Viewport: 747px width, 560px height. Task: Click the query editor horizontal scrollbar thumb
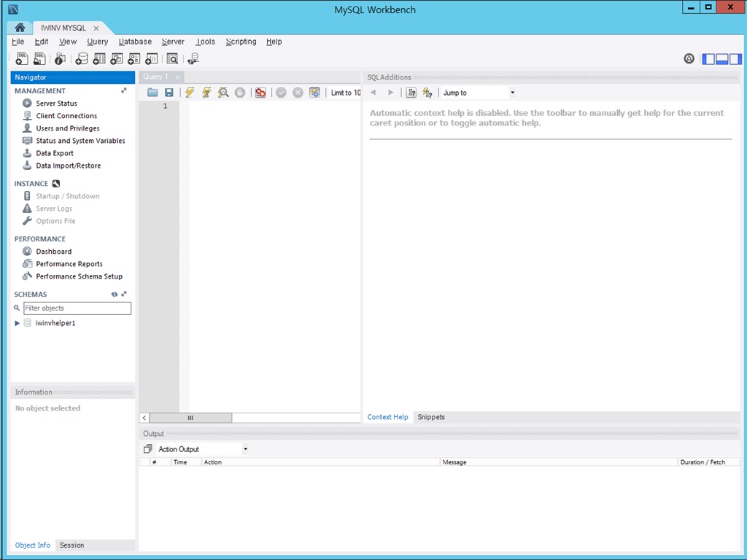tap(190, 418)
